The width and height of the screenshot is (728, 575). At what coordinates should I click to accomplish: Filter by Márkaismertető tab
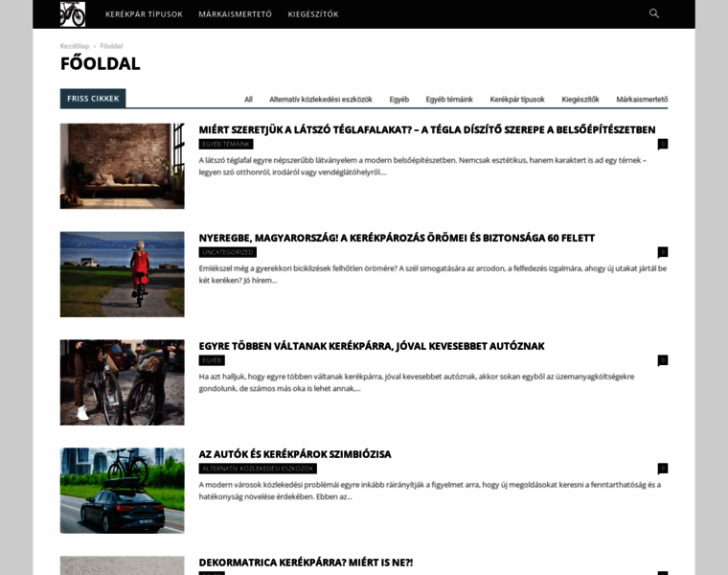(x=642, y=100)
